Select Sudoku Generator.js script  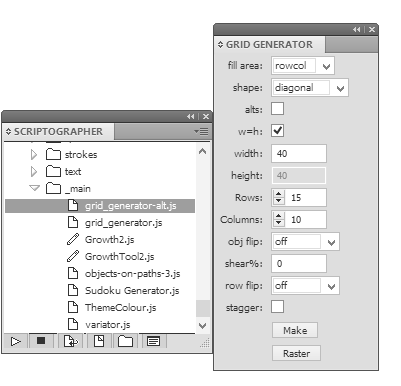click(x=132, y=290)
